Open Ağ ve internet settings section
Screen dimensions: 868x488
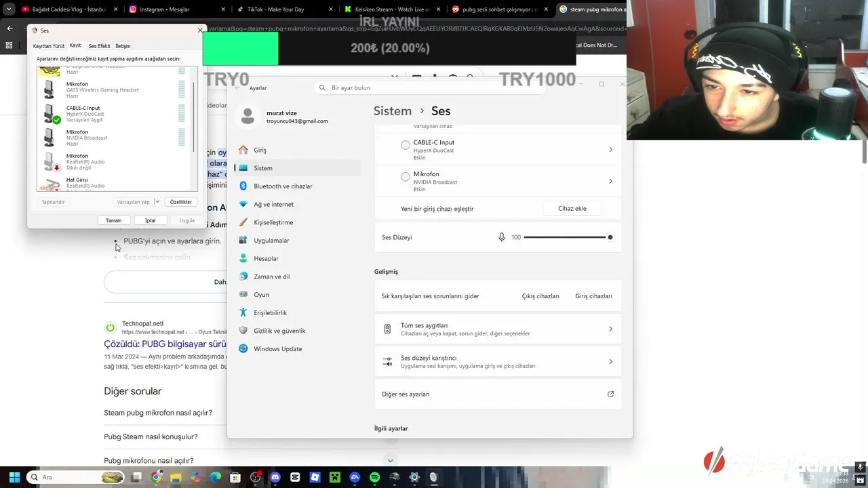tap(298, 204)
